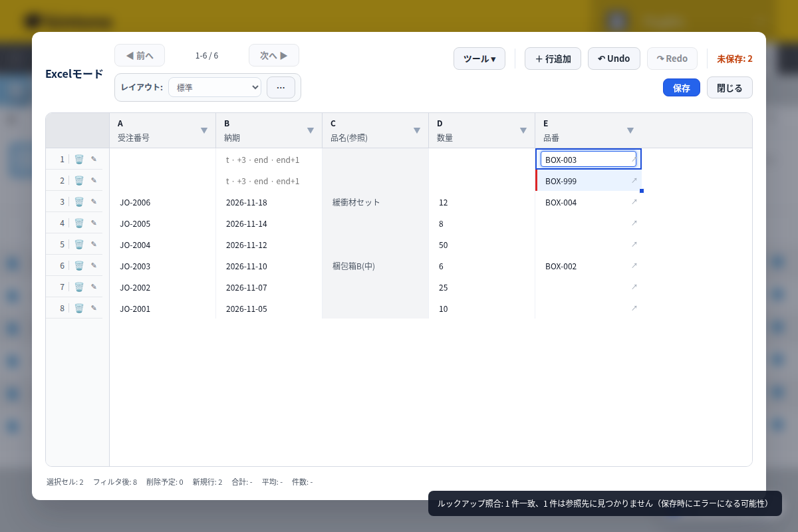The height and width of the screenshot is (532, 798).
Task: Click pencil icon for row 3
Action: [94, 202]
